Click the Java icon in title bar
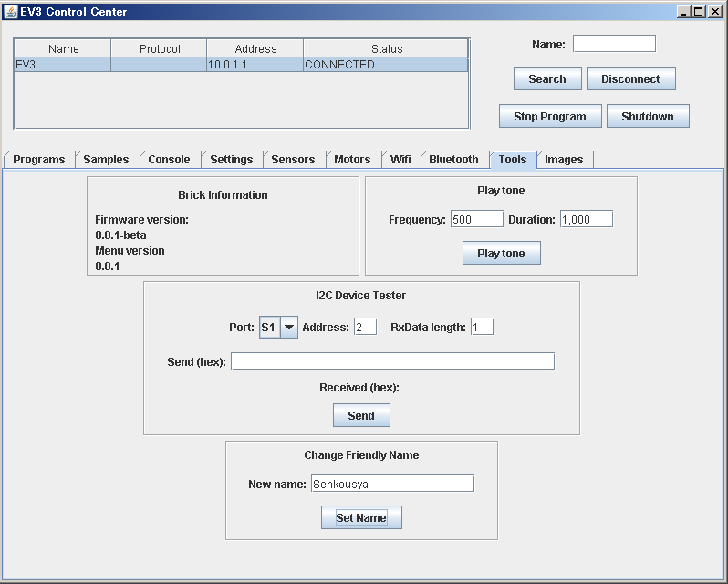Image resolution: width=728 pixels, height=584 pixels. pos(10,12)
